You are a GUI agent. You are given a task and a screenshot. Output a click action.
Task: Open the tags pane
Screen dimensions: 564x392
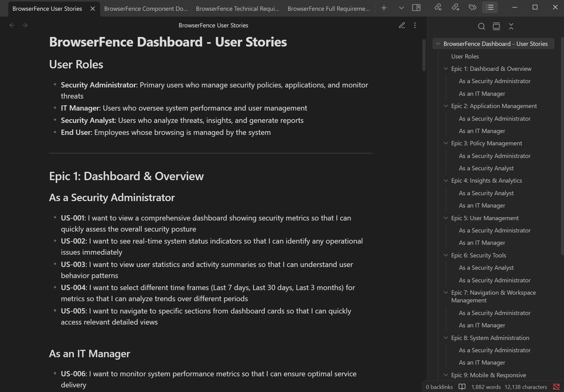[x=473, y=8]
